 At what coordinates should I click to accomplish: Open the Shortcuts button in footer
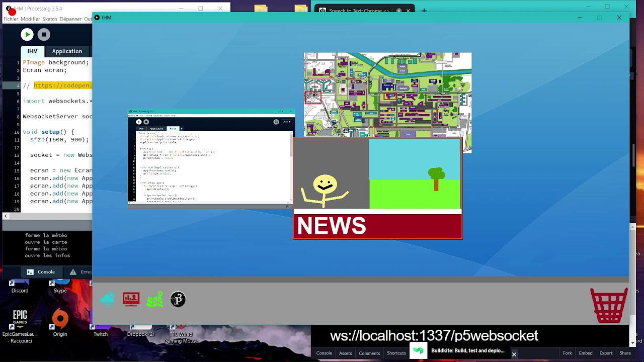[x=396, y=353]
